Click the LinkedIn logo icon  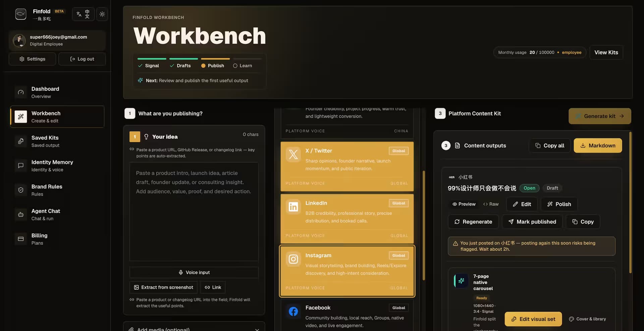(x=293, y=207)
